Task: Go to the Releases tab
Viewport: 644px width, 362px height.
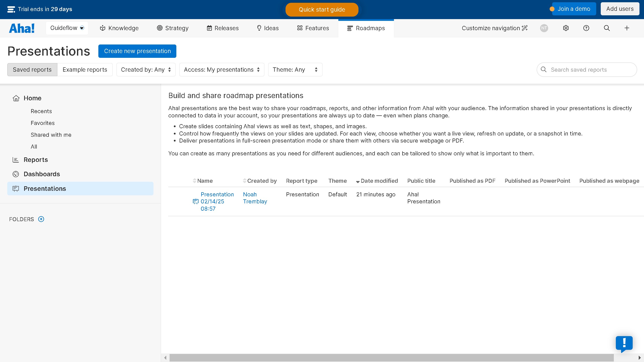Action: [x=223, y=28]
